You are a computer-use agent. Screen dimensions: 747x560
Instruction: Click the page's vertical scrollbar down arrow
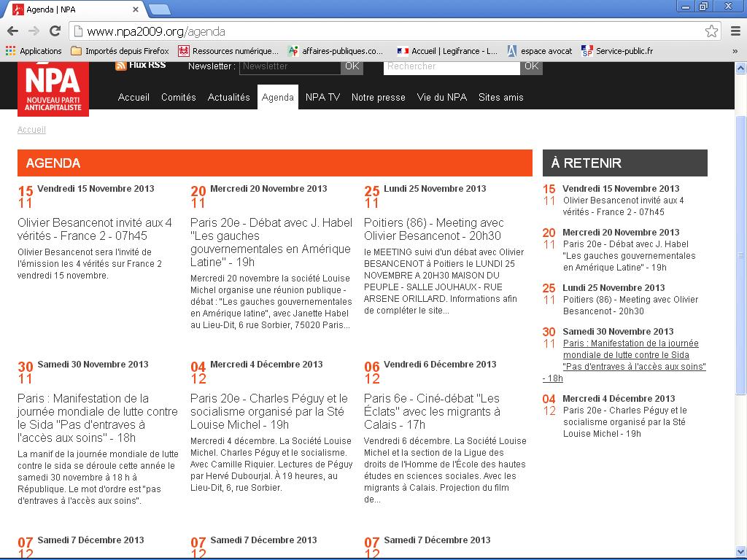pos(740,552)
